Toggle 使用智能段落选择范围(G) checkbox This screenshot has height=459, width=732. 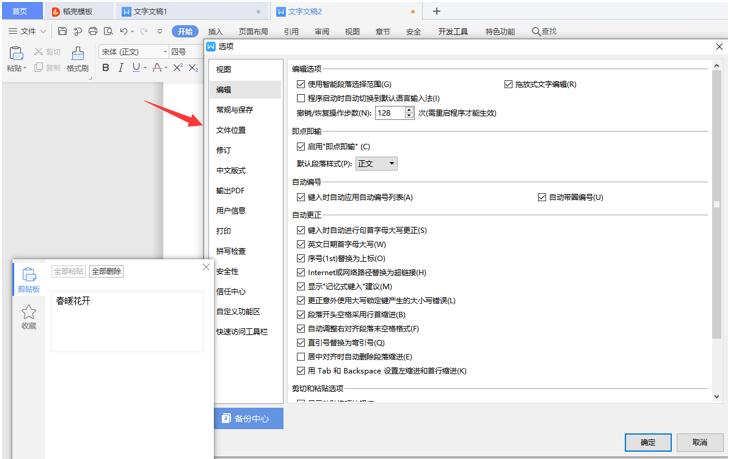(x=301, y=84)
